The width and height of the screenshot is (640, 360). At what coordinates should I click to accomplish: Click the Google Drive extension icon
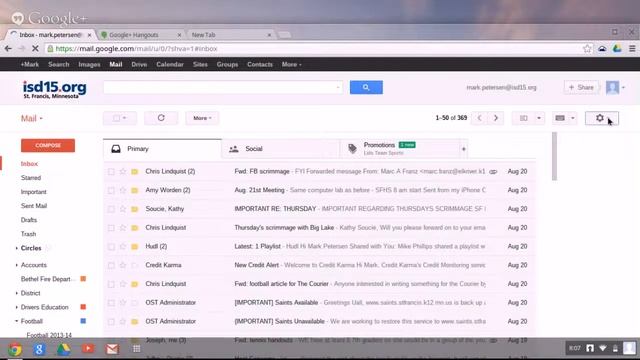(x=617, y=49)
